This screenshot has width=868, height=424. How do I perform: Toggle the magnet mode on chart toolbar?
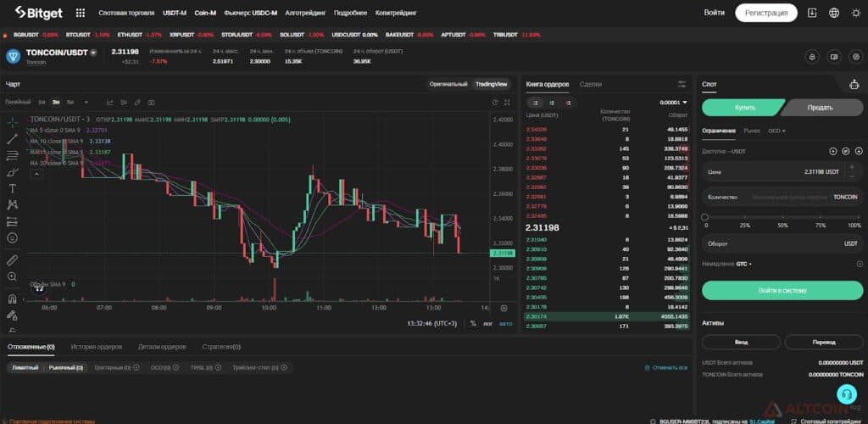coord(12,298)
